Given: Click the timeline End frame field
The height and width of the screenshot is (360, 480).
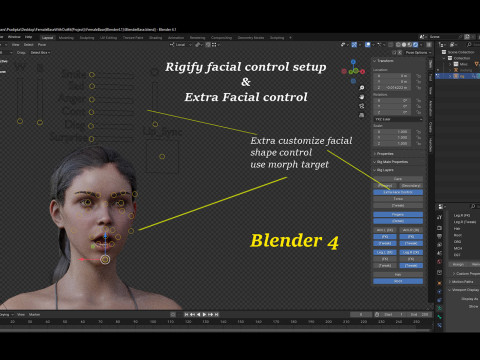Looking at the screenshot, I should click(x=419, y=314).
